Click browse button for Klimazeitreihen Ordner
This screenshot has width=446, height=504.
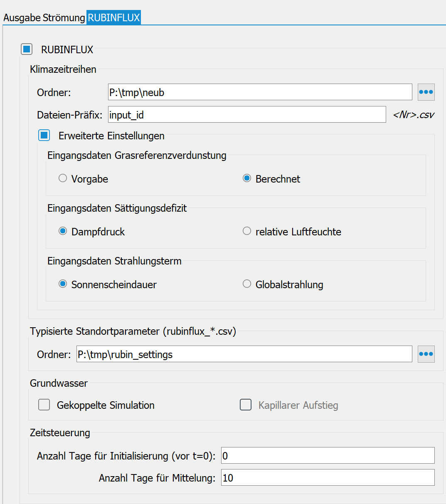426,92
